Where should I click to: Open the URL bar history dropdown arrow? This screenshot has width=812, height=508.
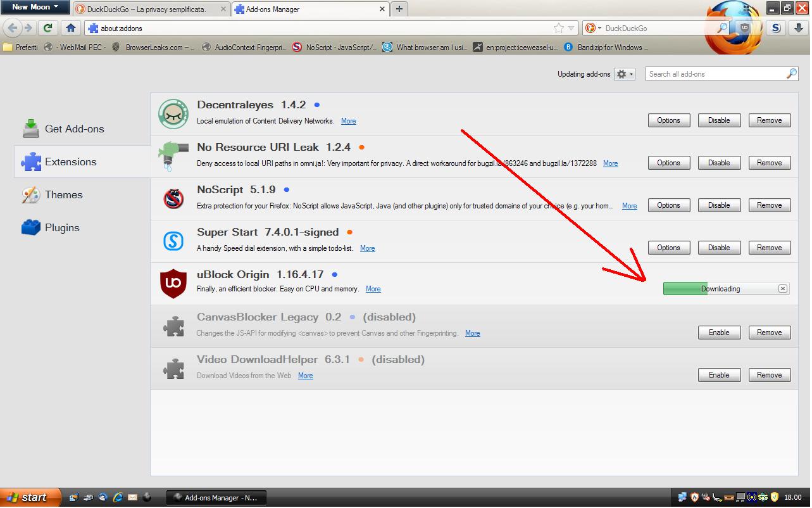pyautogui.click(x=572, y=28)
